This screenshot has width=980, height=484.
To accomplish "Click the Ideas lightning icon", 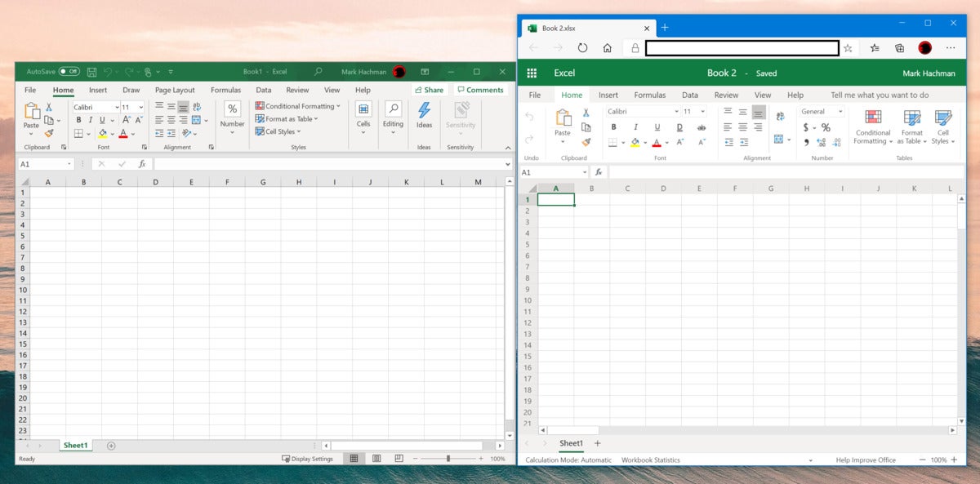I will (x=425, y=110).
